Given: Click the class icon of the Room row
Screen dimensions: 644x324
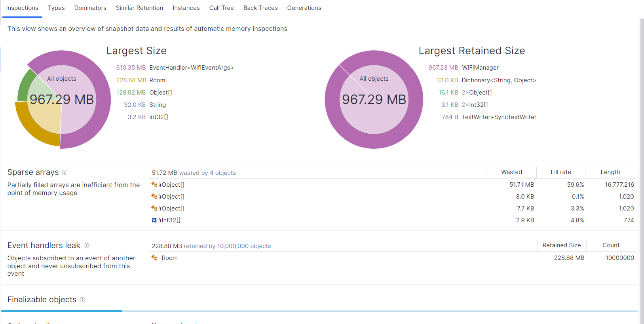Looking at the screenshot, I should click(x=154, y=258).
